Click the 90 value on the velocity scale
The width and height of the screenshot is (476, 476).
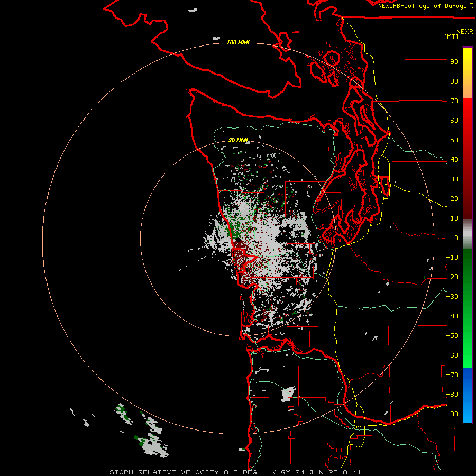(x=454, y=62)
